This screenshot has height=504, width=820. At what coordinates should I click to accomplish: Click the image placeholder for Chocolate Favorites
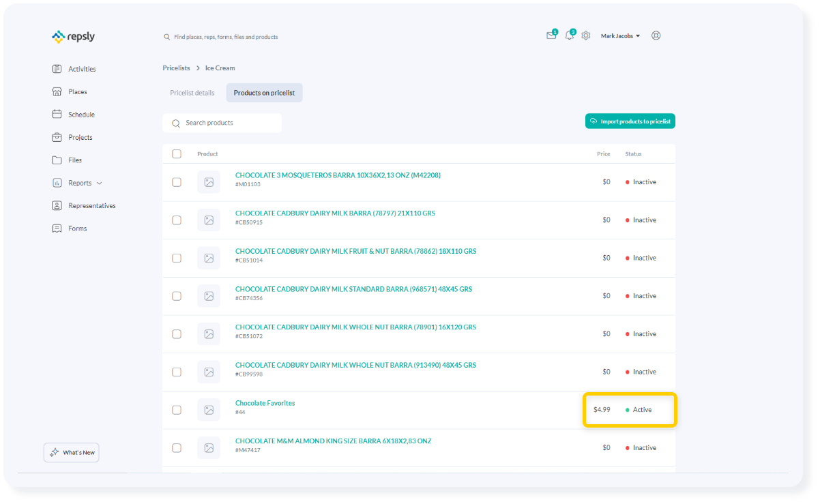click(209, 410)
